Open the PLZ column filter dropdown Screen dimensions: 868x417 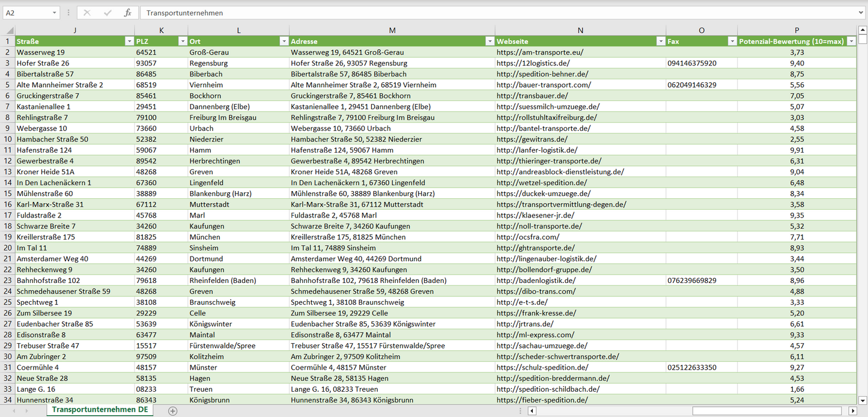click(x=183, y=41)
